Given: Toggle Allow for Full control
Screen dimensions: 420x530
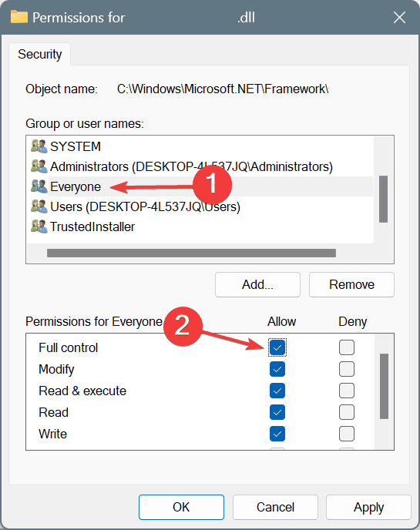Looking at the screenshot, I should point(277,347).
